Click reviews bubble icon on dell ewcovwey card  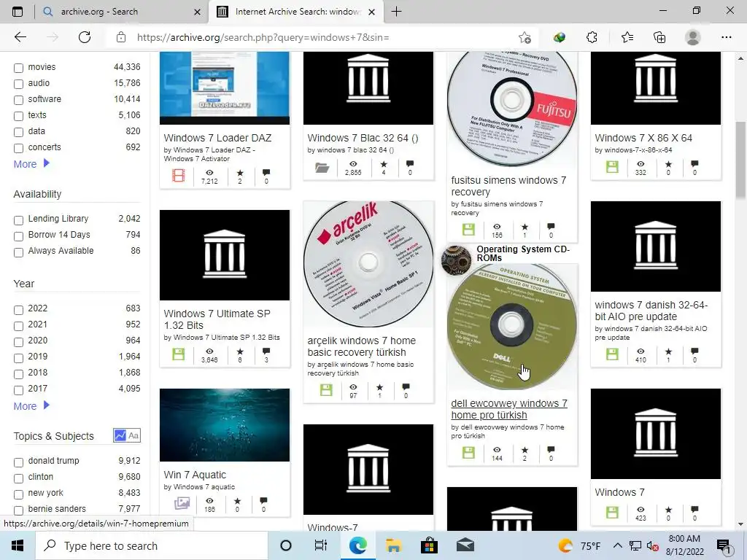click(551, 450)
